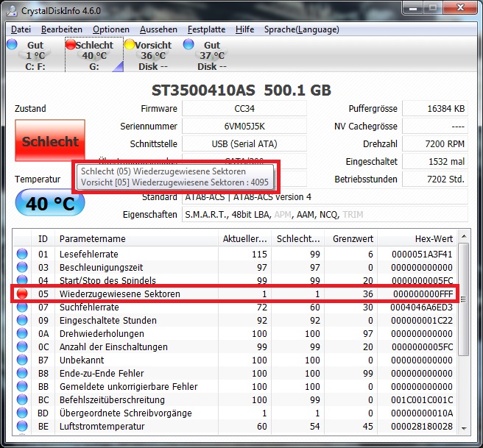Screen dimensions: 483x448
Task: Click the blue orb of Suchfehlerrate row
Action: (x=22, y=307)
